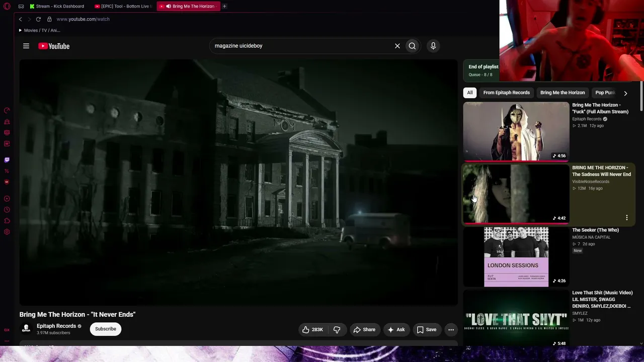The height and width of the screenshot is (362, 644).
Task: Open more options for The Sadness Will Never End
Action: pyautogui.click(x=627, y=218)
